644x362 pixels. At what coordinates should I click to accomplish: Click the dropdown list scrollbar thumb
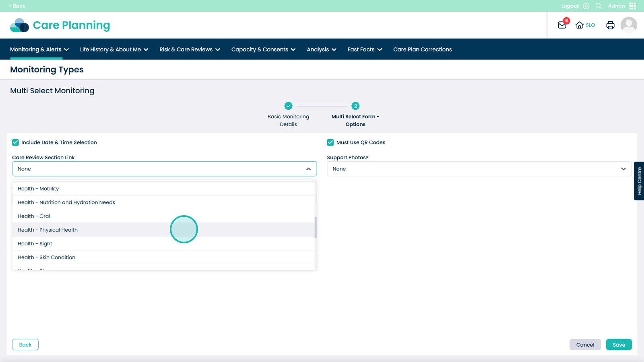(x=316, y=227)
